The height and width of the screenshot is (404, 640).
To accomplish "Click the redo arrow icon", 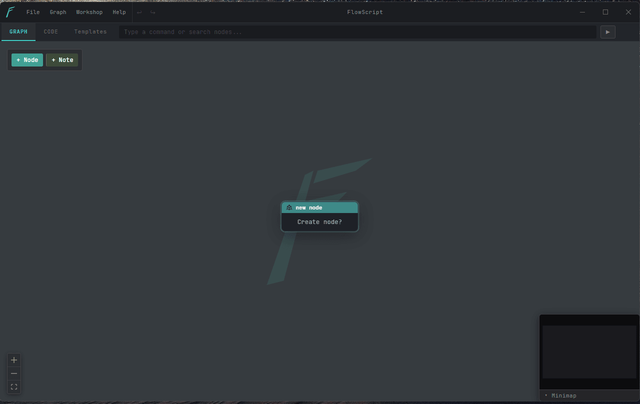I will (153, 12).
